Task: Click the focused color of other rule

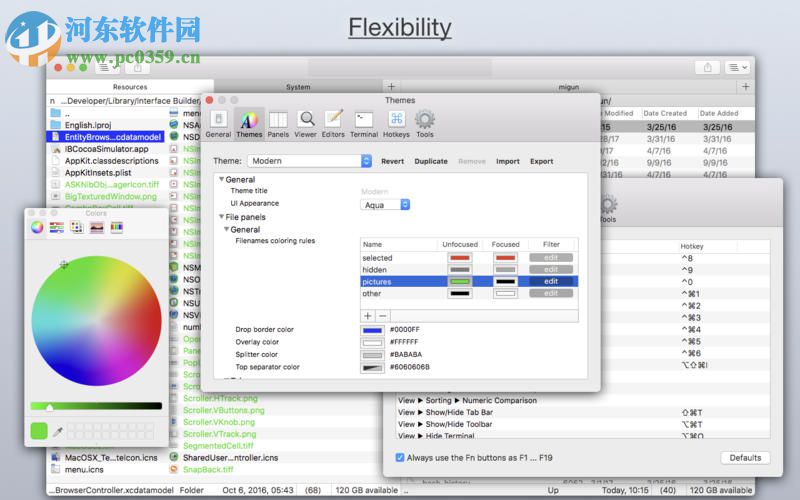Action: click(506, 293)
